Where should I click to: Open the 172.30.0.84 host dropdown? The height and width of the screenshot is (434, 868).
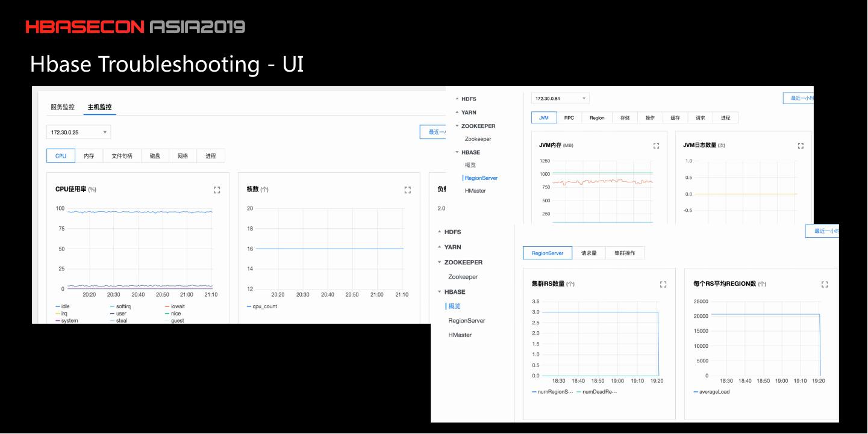(560, 99)
